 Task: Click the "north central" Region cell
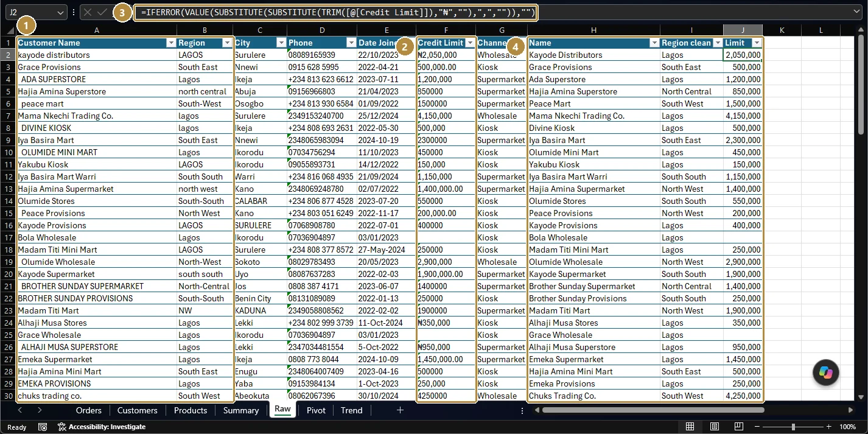(x=205, y=91)
